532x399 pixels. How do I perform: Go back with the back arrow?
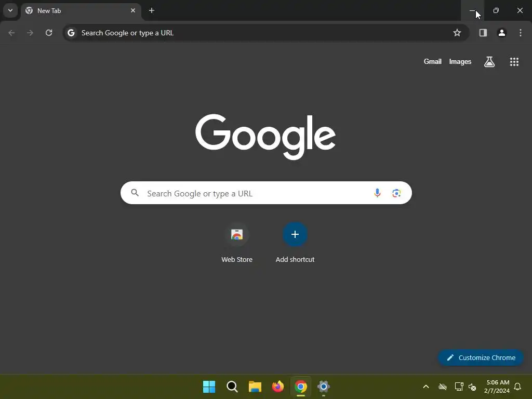(x=11, y=33)
